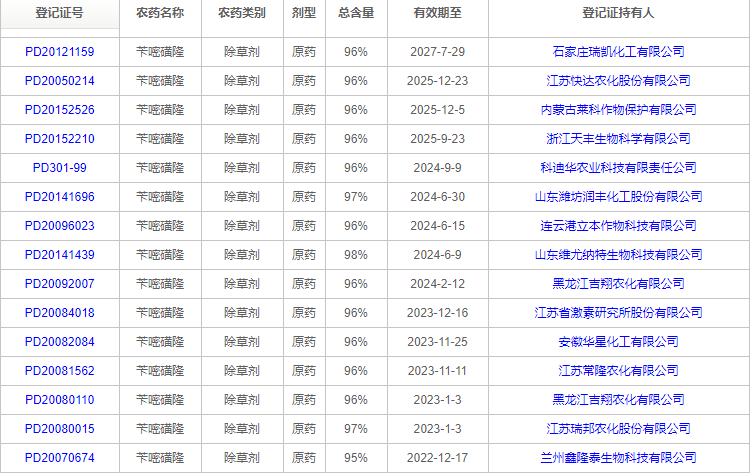Image resolution: width=752 pixels, height=473 pixels.
Task: Select expiry date 2023-11-11
Action: (437, 371)
